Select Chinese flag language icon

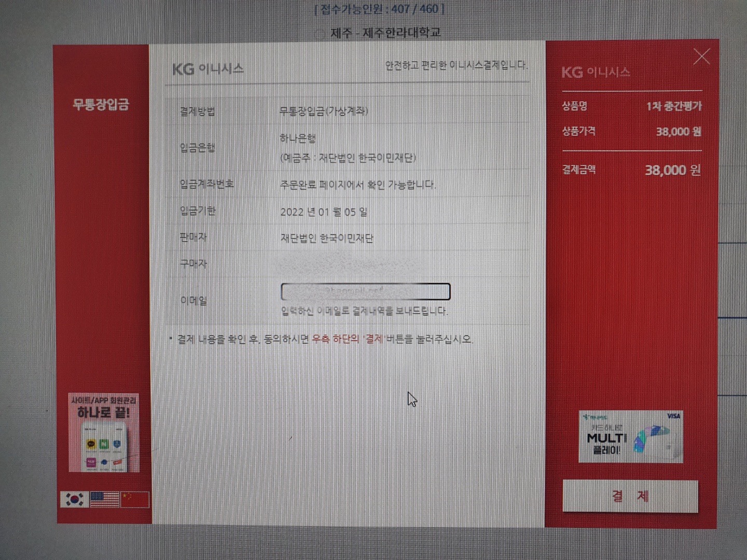click(x=135, y=499)
